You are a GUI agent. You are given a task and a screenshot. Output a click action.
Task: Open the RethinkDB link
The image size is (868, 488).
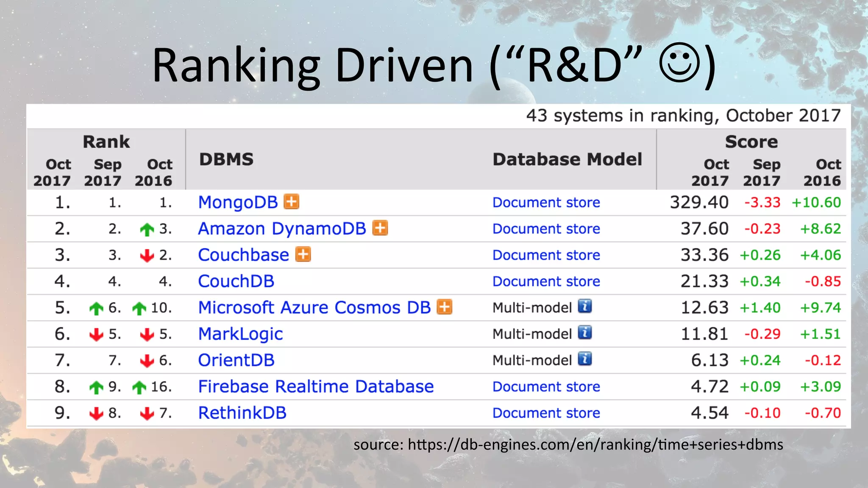click(242, 413)
